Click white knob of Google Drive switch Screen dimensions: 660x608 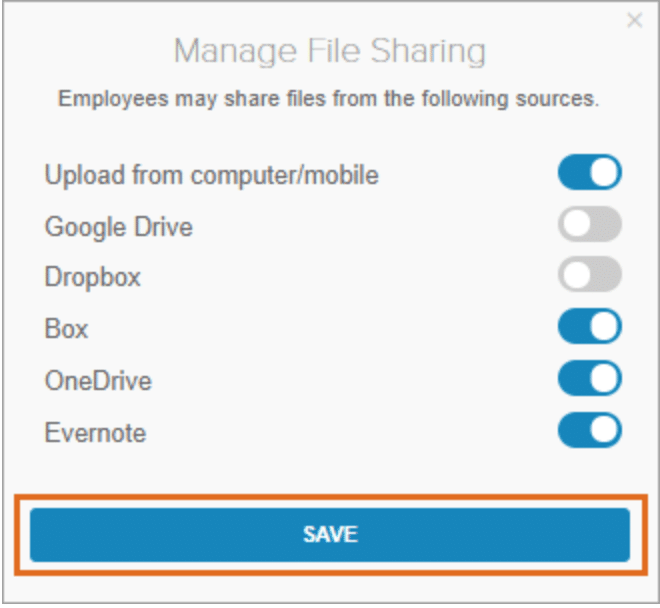(x=576, y=225)
